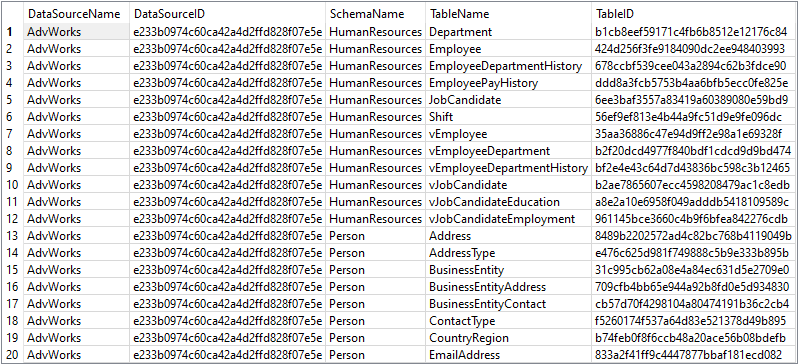Select the vJobCandidate cell in row 10
This screenshot has height=364, width=798.
(508, 185)
